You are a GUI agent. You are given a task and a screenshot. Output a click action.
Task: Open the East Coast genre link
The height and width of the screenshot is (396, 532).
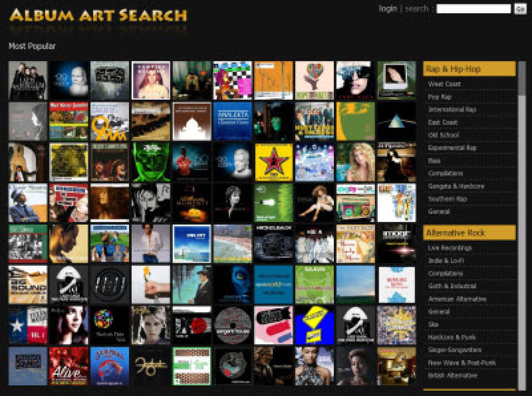tap(442, 122)
